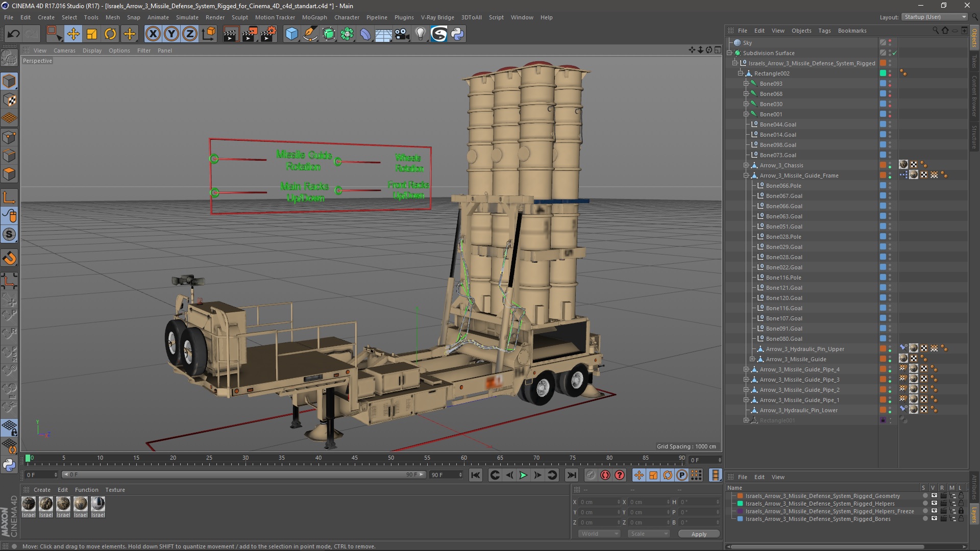Toggle Subdivision Surface enable checkmark

(894, 53)
